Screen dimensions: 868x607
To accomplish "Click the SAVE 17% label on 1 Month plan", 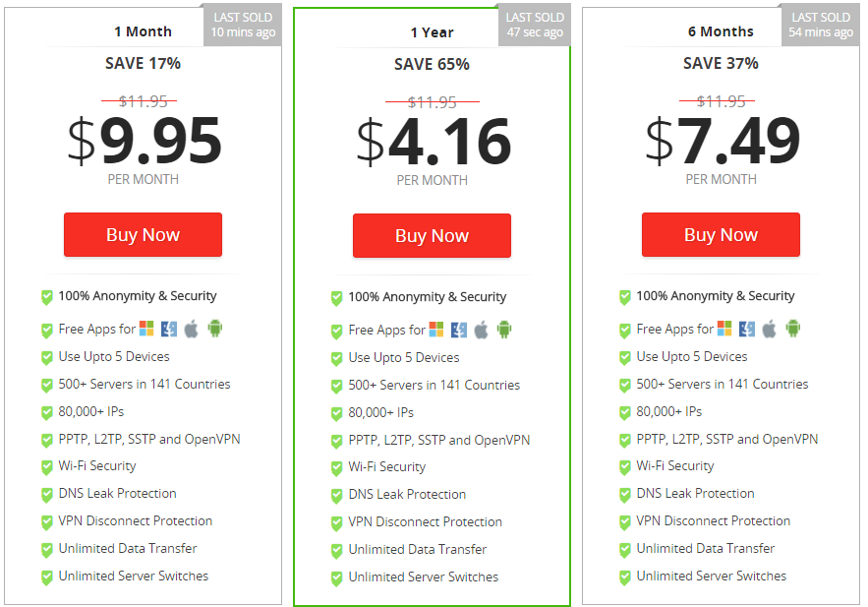I will click(143, 63).
